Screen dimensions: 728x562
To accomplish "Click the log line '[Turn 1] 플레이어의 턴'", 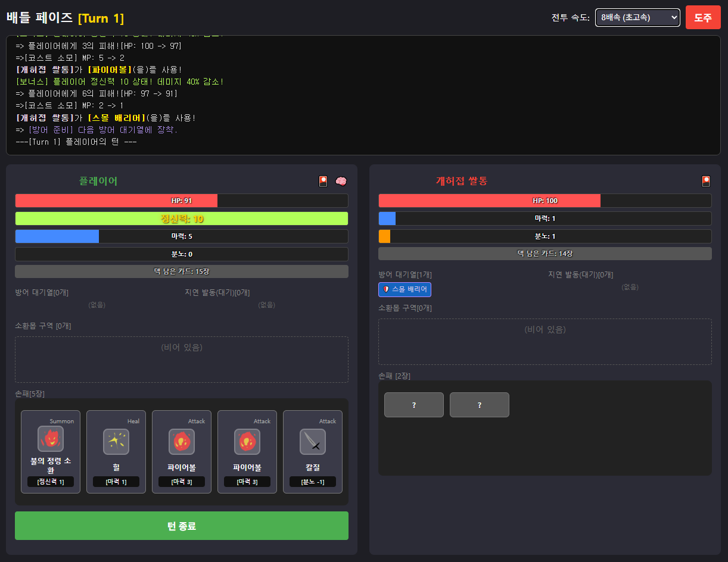I will (77, 142).
